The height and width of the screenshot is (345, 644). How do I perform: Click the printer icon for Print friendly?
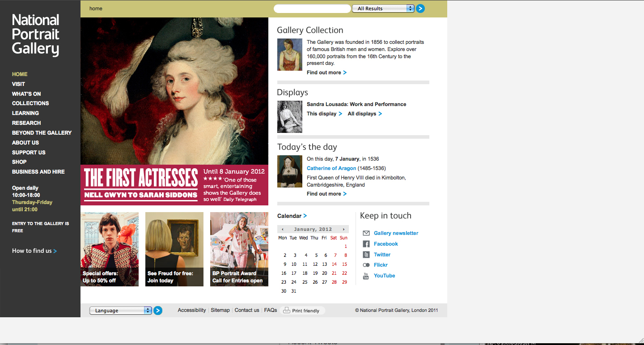tap(287, 311)
